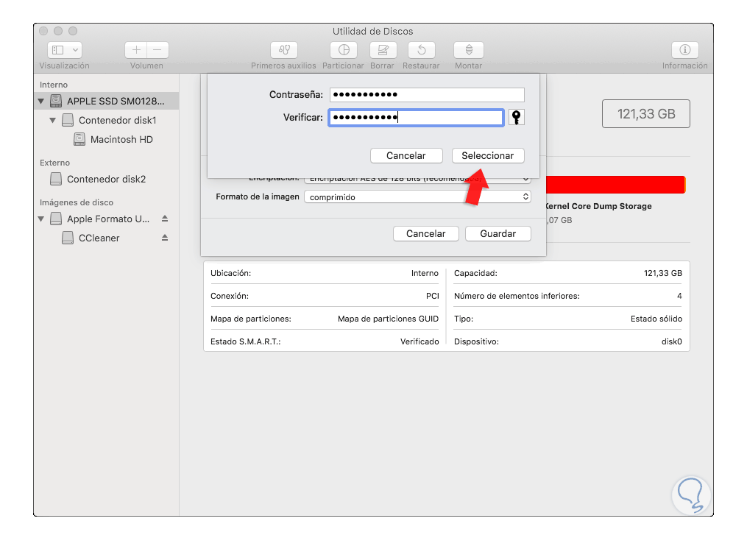
Task: Click the Montar toolbar icon
Action: [x=469, y=50]
